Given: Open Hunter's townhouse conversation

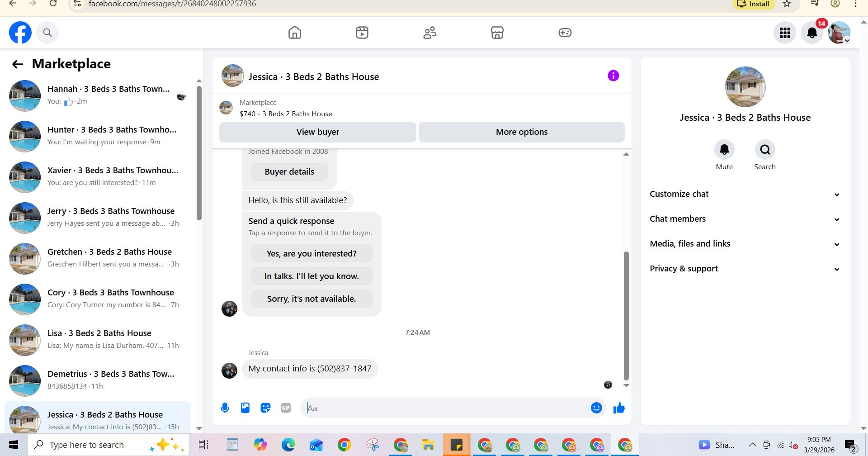Looking at the screenshot, I should (97, 136).
